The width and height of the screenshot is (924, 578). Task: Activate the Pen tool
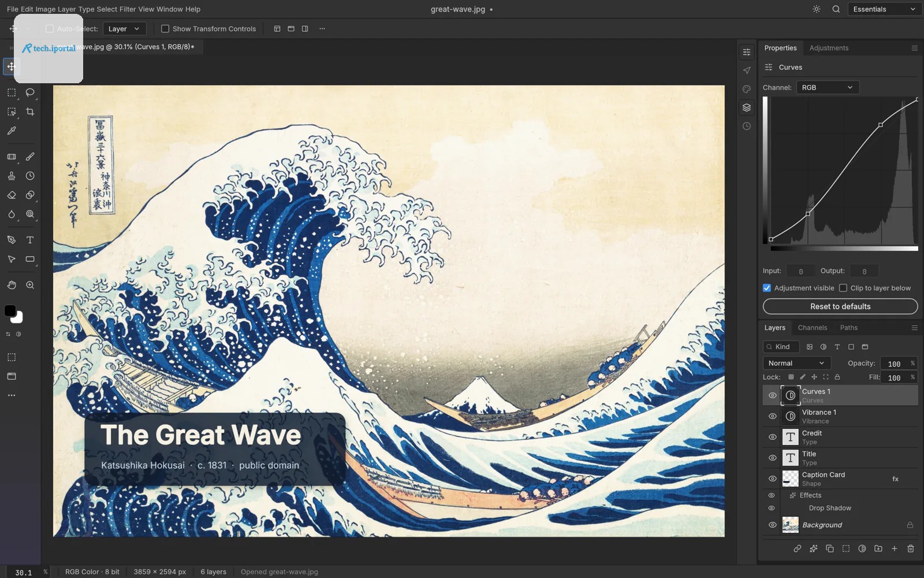pos(12,240)
